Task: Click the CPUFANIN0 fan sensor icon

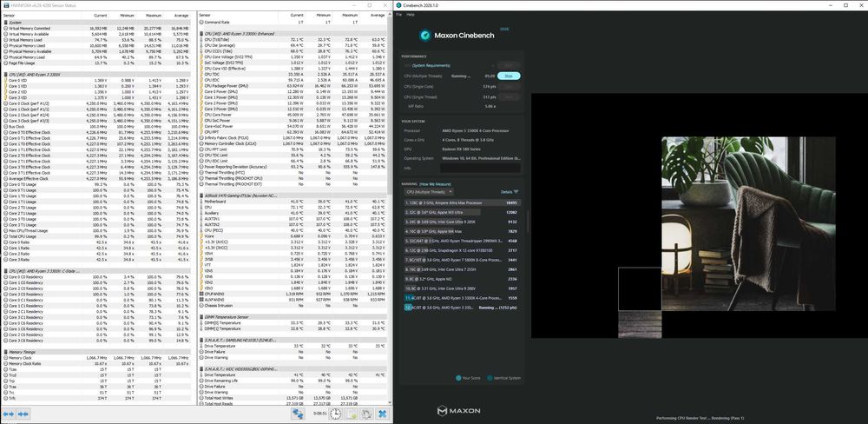Action: coord(201,294)
